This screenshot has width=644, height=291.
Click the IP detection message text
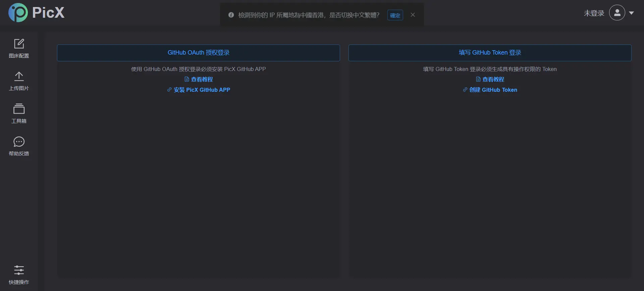[x=309, y=15]
